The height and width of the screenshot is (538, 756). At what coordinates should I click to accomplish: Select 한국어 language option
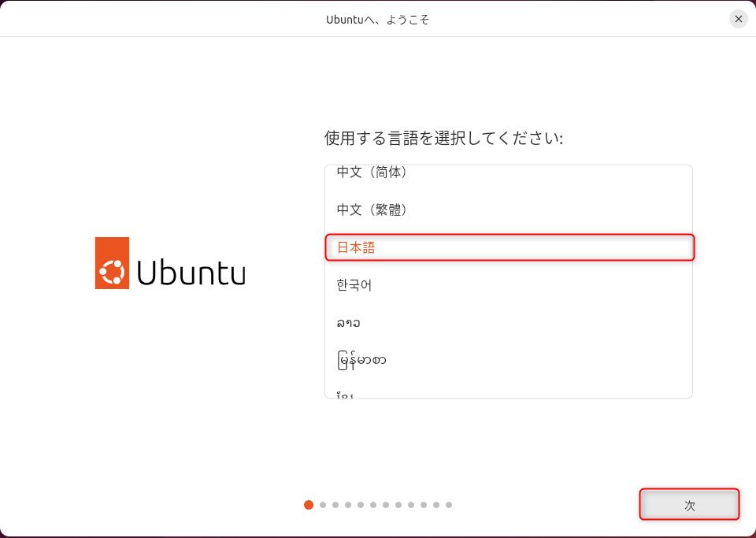click(x=509, y=285)
